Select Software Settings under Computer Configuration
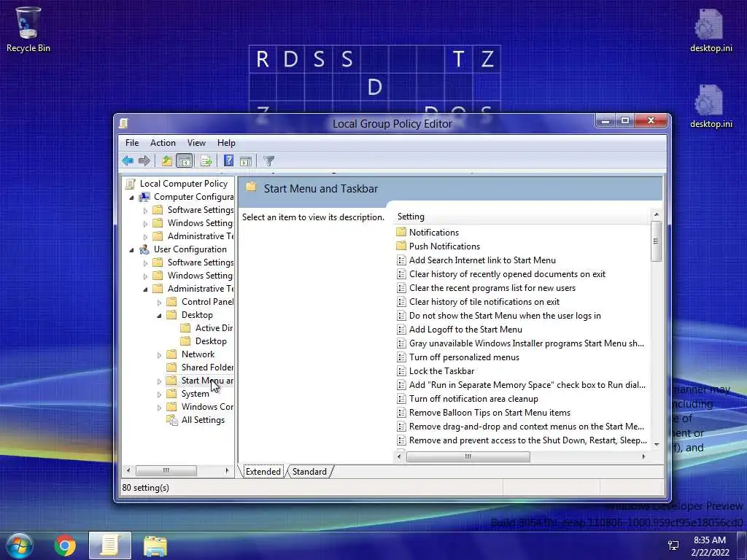The image size is (747, 560). click(x=200, y=209)
